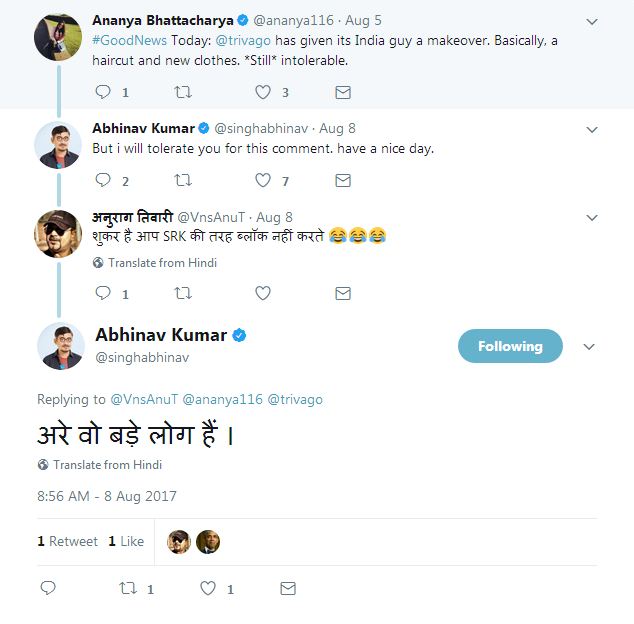Open Ananya Bhattacharya's profile picture
The width and height of the screenshot is (634, 624).
(x=57, y=37)
